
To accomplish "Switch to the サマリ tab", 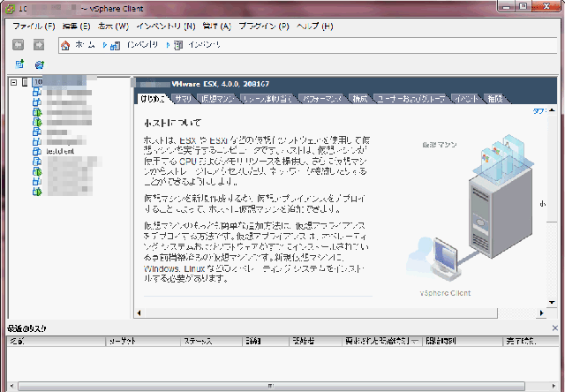I will click(x=184, y=99).
